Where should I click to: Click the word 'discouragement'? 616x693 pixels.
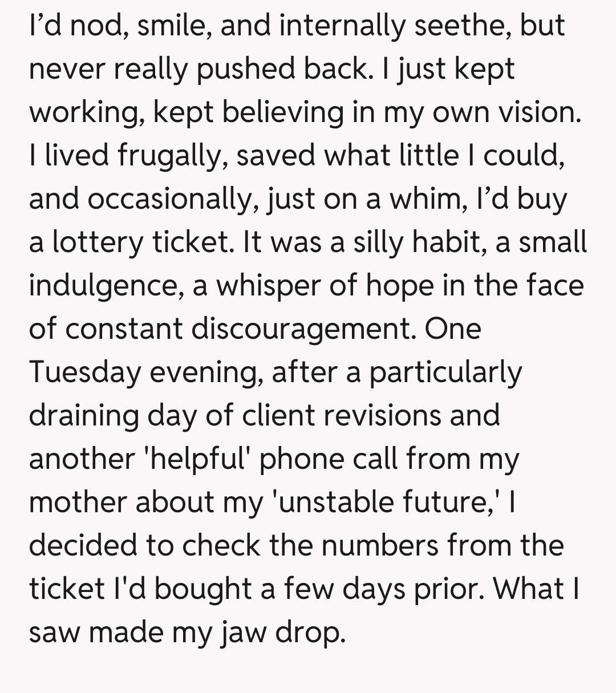[302, 329]
